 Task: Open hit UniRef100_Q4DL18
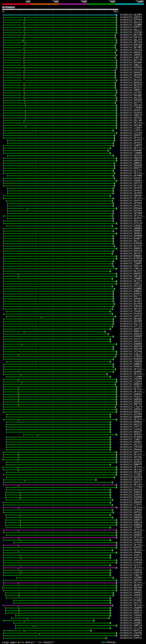(131, 522)
